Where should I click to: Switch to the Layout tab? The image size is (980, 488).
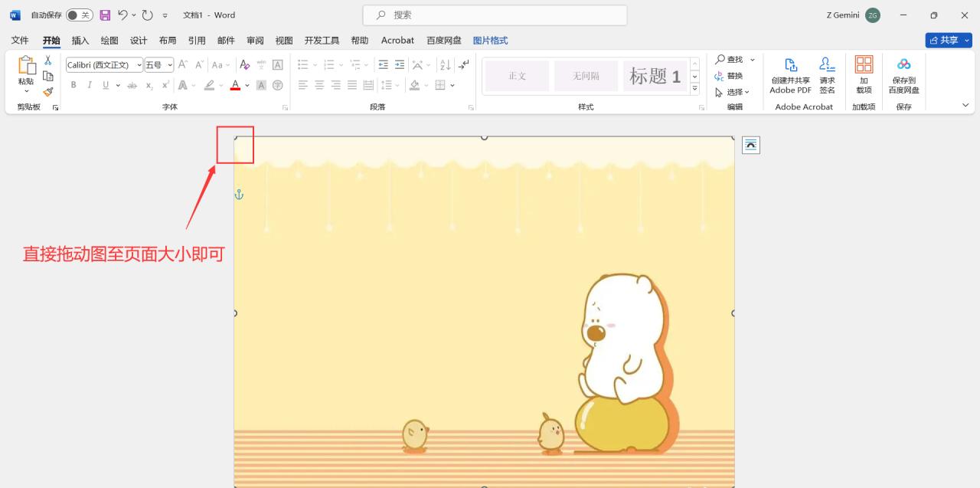click(168, 41)
